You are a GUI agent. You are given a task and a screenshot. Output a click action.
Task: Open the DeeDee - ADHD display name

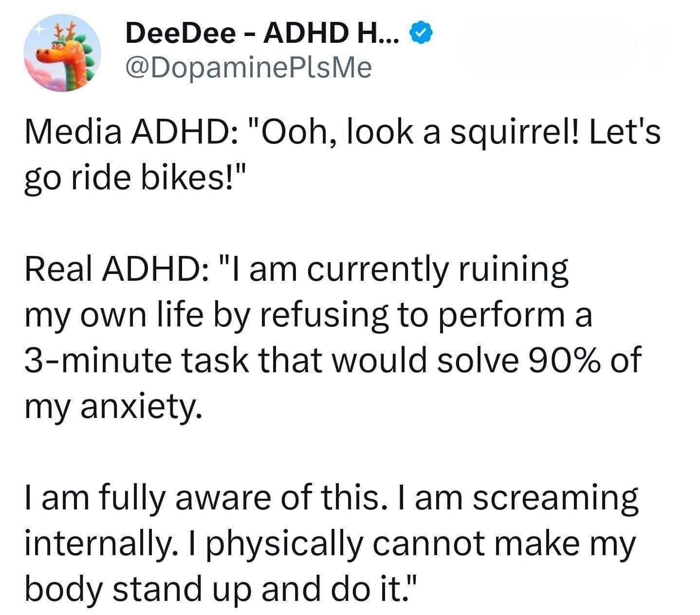[x=263, y=34]
